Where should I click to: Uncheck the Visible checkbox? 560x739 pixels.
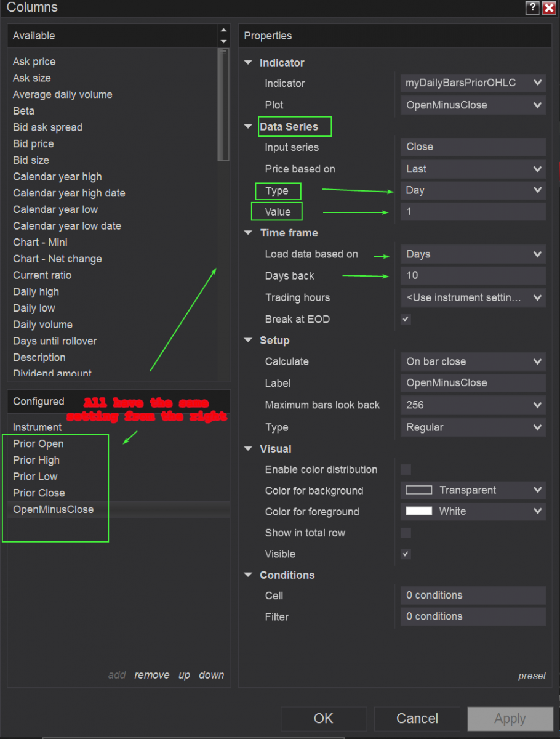(x=405, y=554)
